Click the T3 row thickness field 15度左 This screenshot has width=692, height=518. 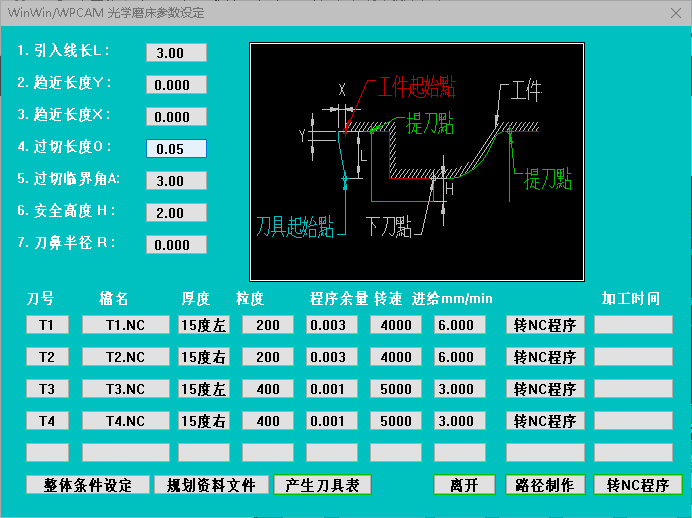click(x=204, y=389)
